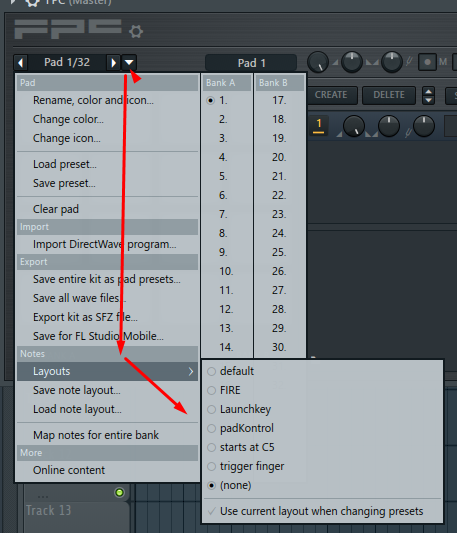Viewport: 457px width, 533px height.
Task: Toggle the record dot button beside M
Action: point(427,62)
